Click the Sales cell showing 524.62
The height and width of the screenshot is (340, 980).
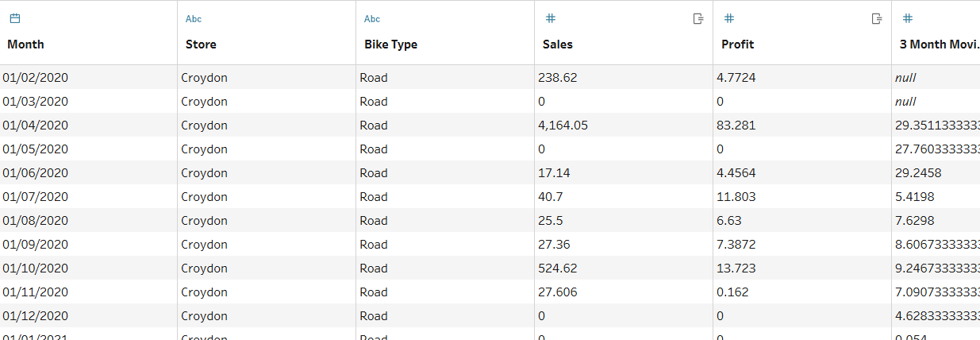(558, 269)
